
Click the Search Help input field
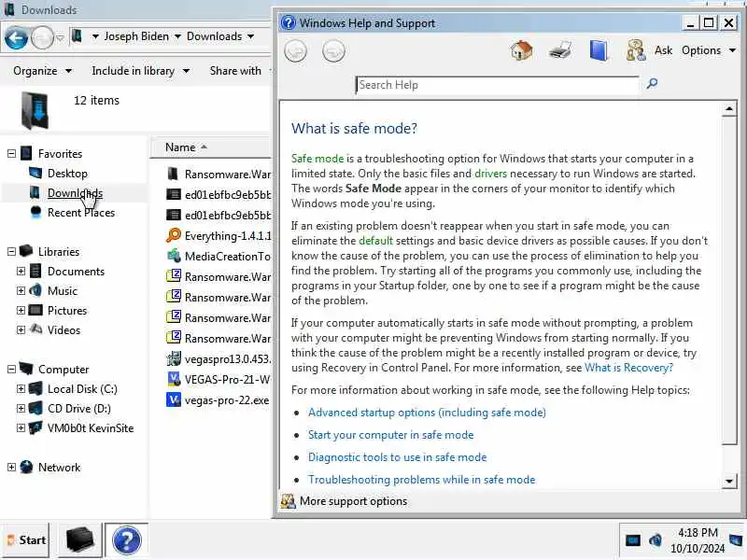[x=498, y=85]
